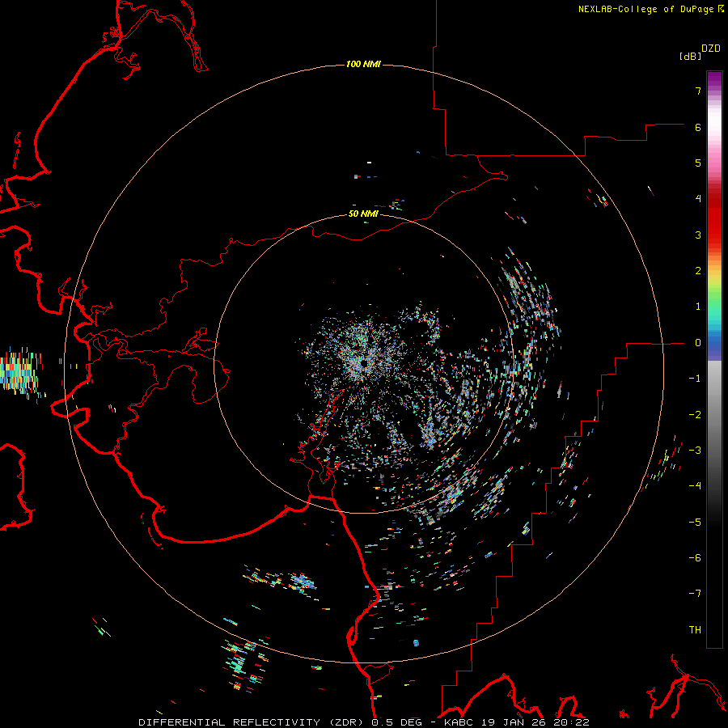
Task: Click the -7 value on the color scale
Action: click(695, 594)
